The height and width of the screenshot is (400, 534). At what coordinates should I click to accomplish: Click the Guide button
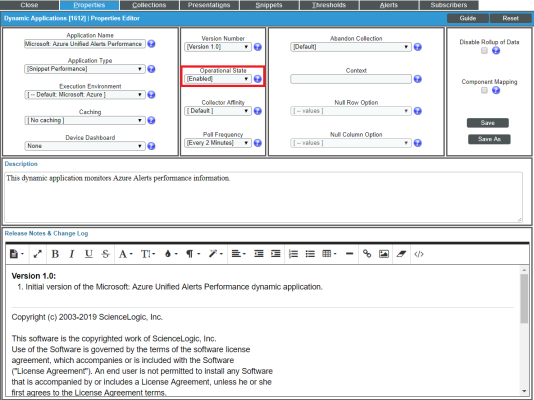[468, 18]
